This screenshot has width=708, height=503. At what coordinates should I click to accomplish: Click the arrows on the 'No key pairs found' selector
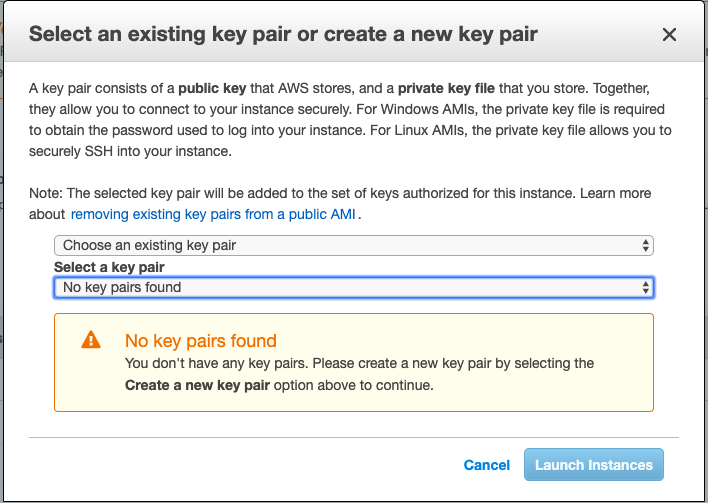click(x=645, y=287)
